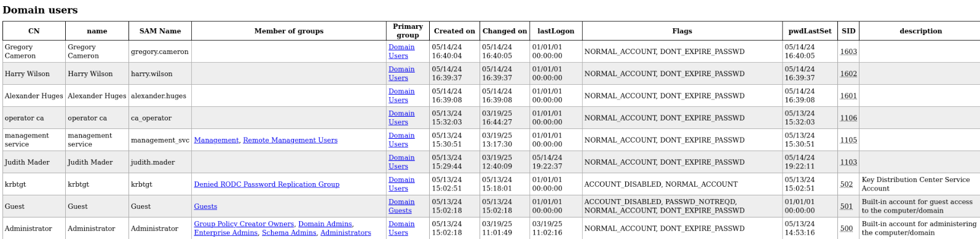Click the lastLogon column header
This screenshot has height=239, width=980.
(x=556, y=31)
